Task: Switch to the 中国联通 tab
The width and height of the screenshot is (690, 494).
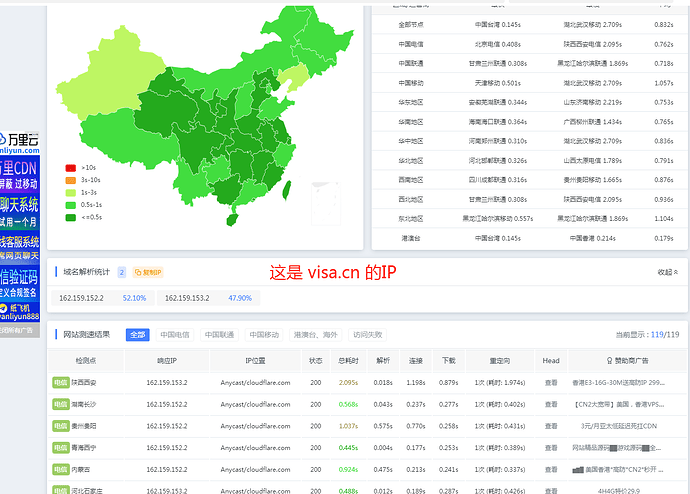Action: 220,336
